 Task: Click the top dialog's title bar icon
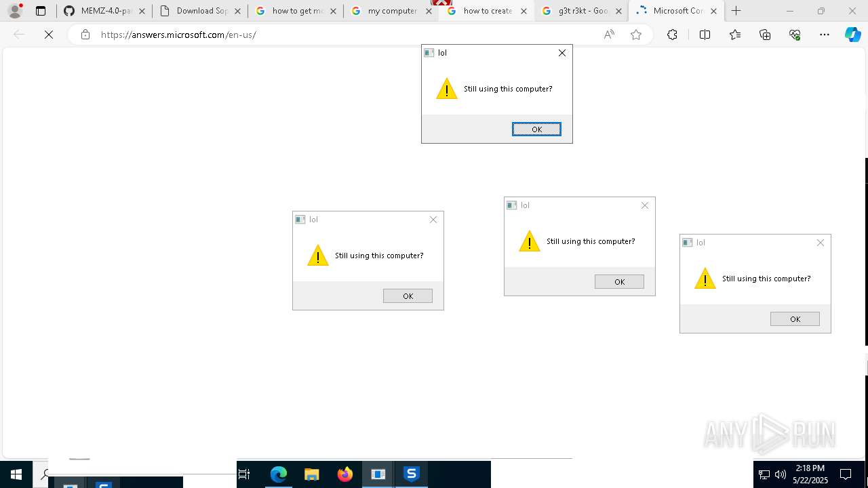coord(429,53)
